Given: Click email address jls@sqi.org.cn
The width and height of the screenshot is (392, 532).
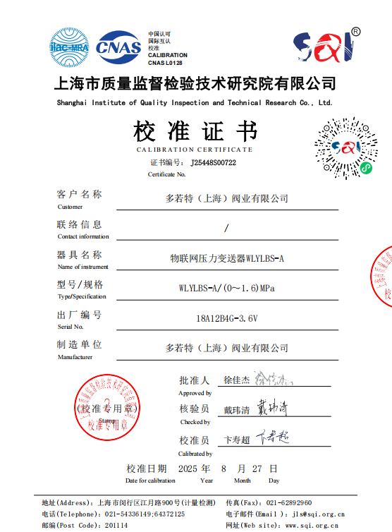Looking at the screenshot, I should (319, 514).
